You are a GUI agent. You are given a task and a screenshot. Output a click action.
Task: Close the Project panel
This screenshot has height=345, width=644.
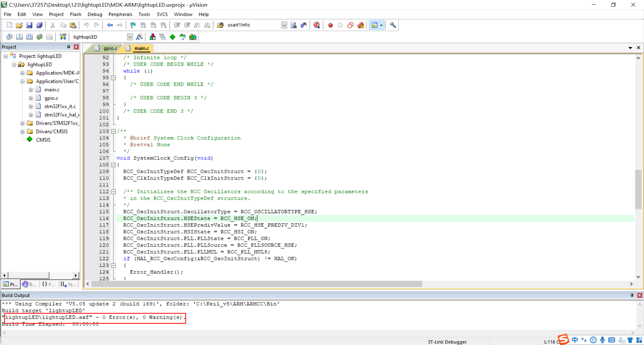pyautogui.click(x=76, y=47)
